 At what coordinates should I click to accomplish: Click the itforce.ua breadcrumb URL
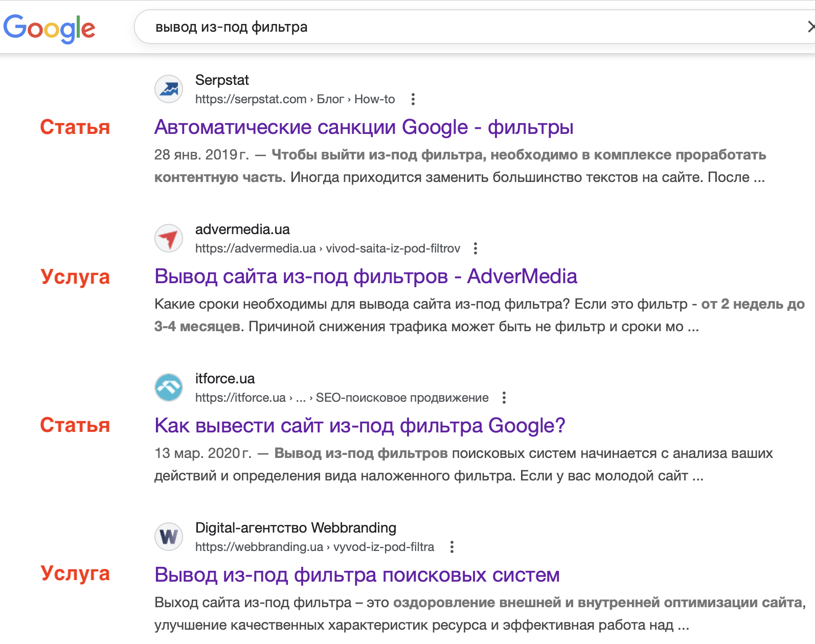(342, 398)
